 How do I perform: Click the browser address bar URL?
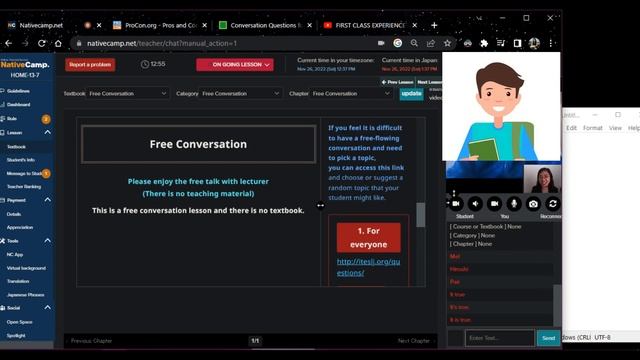[x=162, y=43]
